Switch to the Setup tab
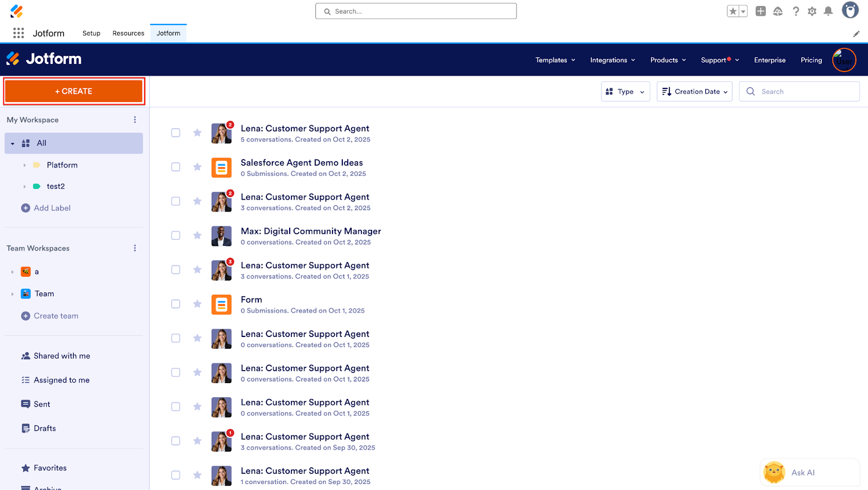Image resolution: width=868 pixels, height=490 pixels. pos(91,33)
